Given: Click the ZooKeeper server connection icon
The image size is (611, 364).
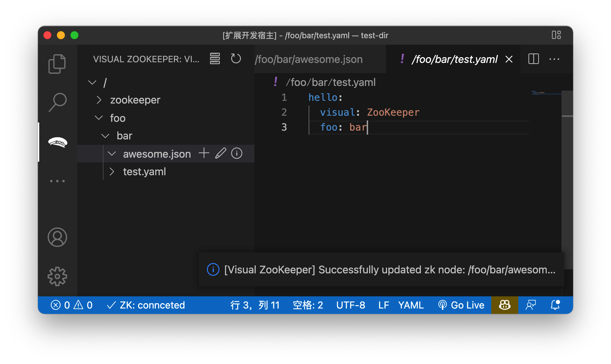Looking at the screenshot, I should point(215,59).
